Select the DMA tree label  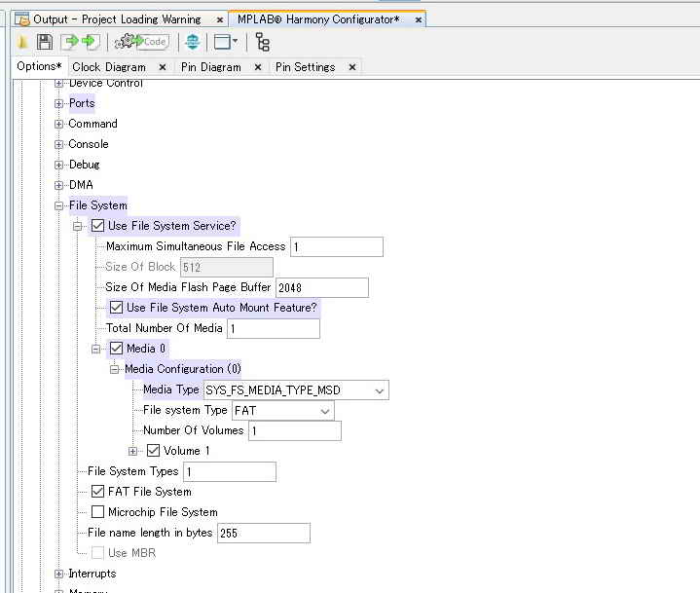[x=81, y=184]
